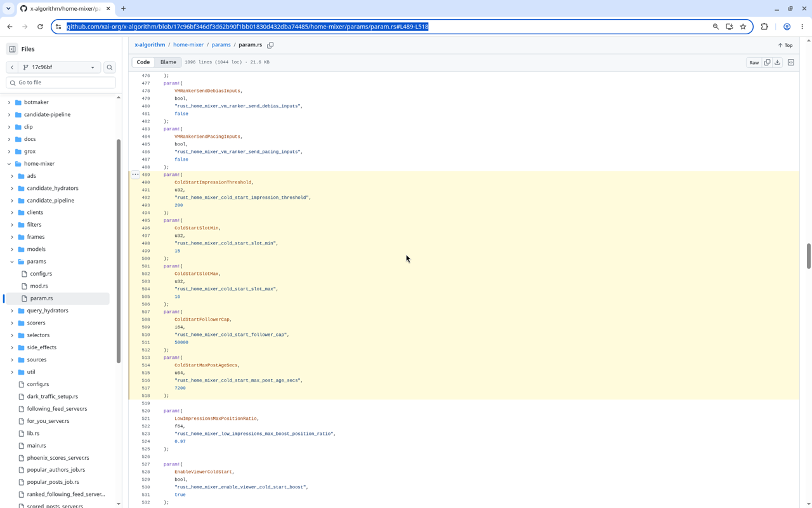This screenshot has height=508, width=812.
Task: Click the search files magnifier icon
Action: 110,67
